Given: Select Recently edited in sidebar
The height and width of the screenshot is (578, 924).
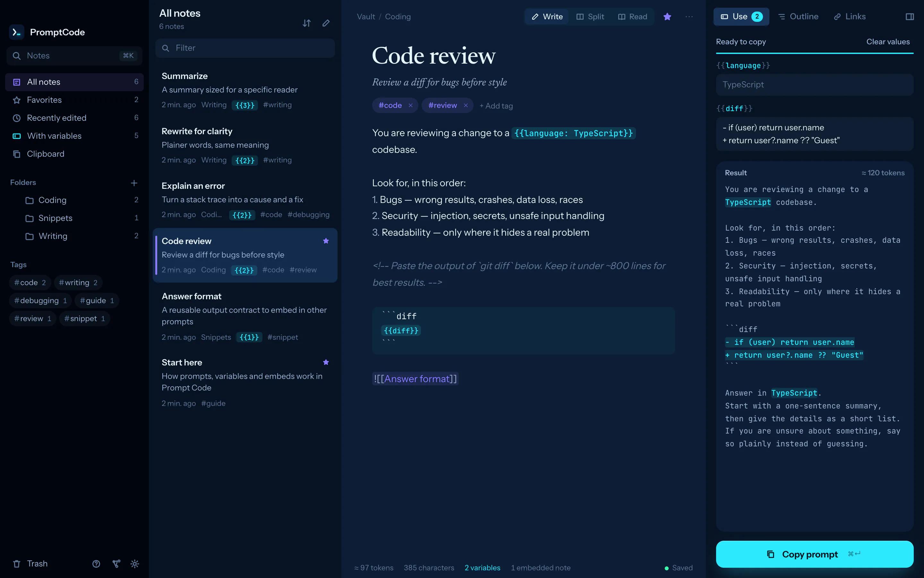Looking at the screenshot, I should click(x=74, y=118).
